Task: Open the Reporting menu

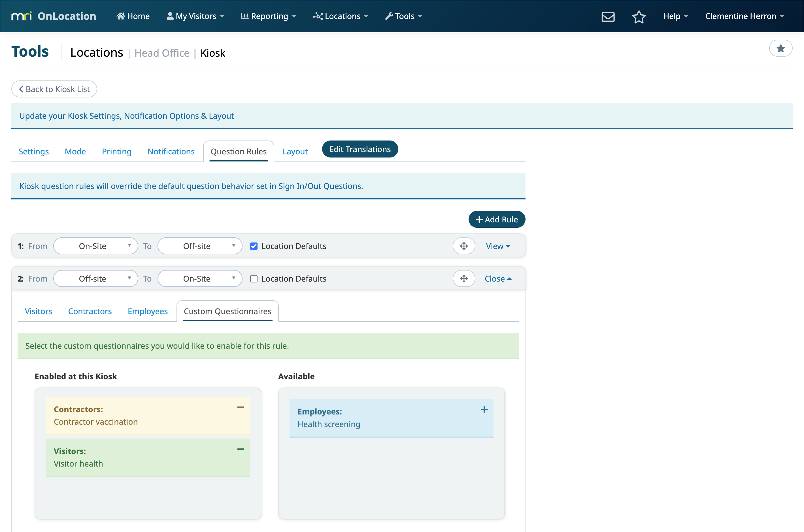Action: [x=268, y=16]
